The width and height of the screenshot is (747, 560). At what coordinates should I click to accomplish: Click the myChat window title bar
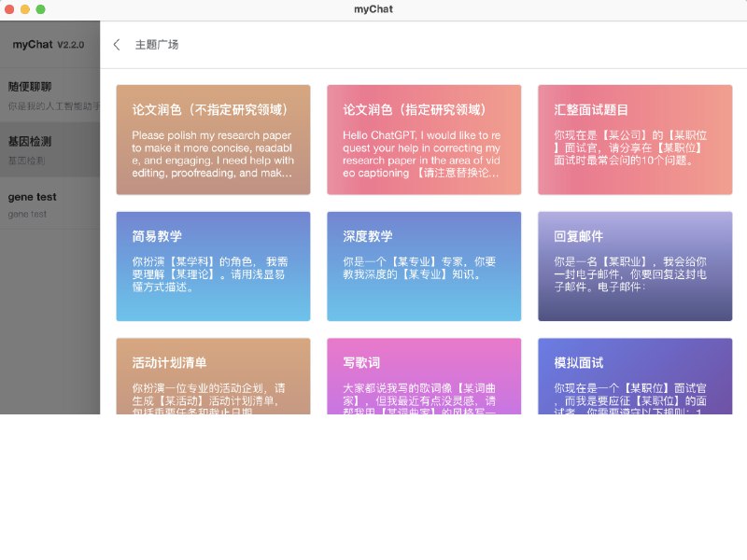pyautogui.click(x=373, y=9)
